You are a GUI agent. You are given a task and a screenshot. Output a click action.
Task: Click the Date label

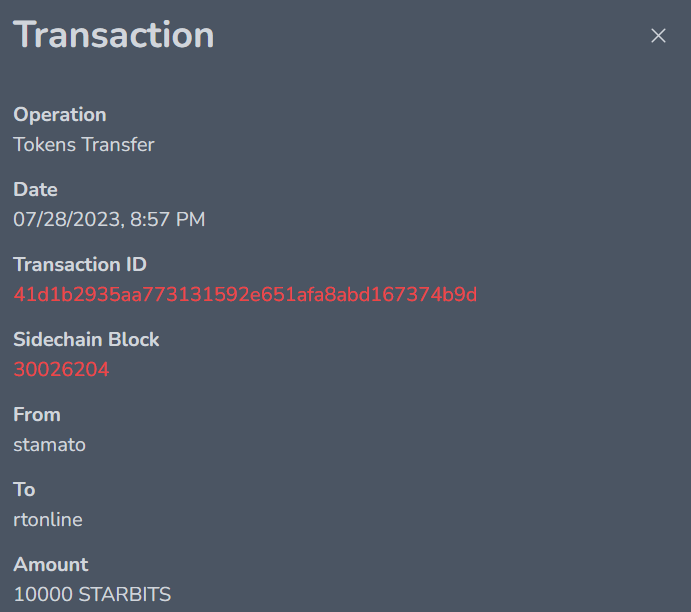[35, 189]
